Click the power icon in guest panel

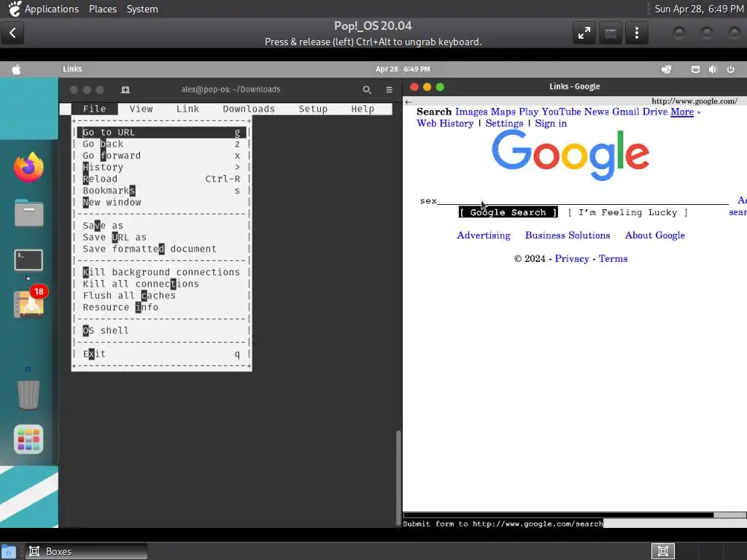click(731, 69)
